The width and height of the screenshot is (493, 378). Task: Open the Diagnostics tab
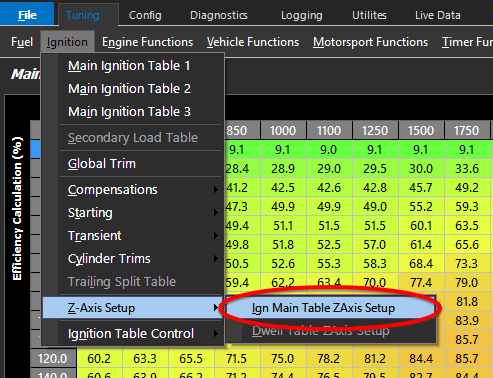(219, 15)
